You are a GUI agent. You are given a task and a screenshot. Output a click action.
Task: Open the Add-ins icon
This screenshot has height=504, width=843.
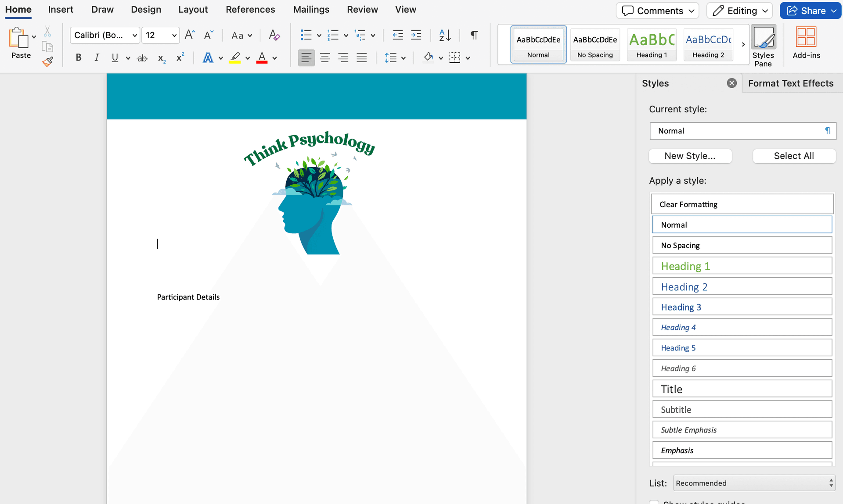[x=806, y=43]
